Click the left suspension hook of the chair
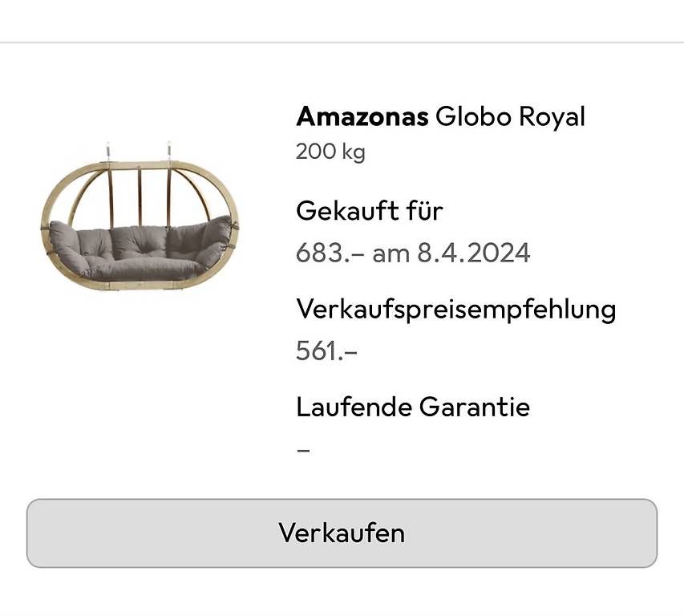Viewport: 684px width, 616px height. [108, 151]
